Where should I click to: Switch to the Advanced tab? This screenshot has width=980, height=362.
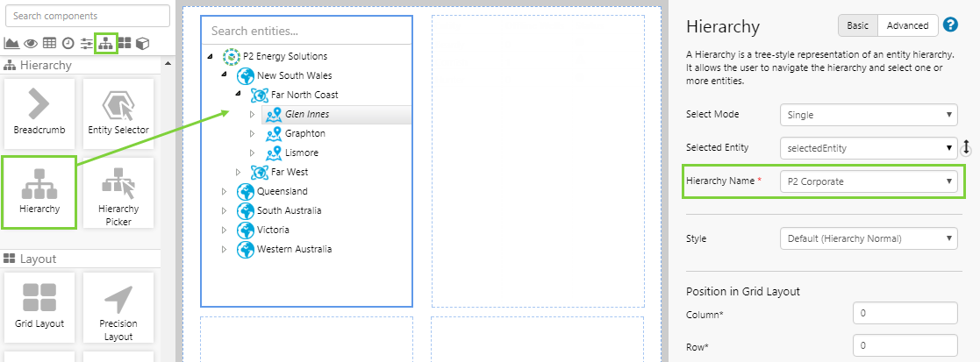point(907,25)
